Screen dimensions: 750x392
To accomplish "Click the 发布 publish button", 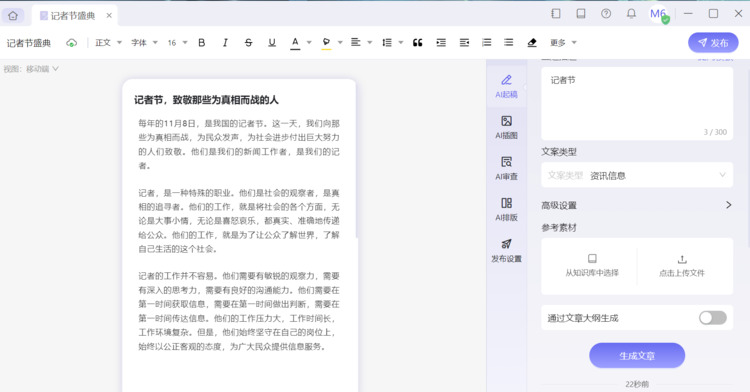I will point(713,43).
